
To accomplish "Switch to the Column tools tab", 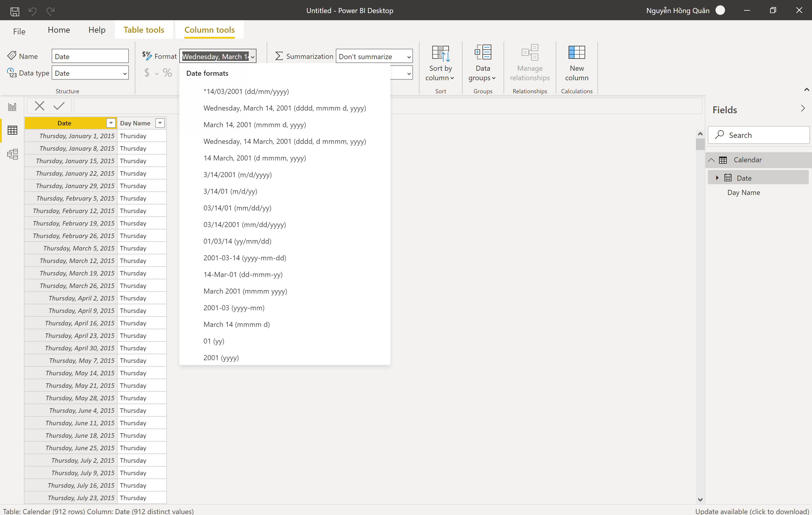I will click(x=209, y=30).
